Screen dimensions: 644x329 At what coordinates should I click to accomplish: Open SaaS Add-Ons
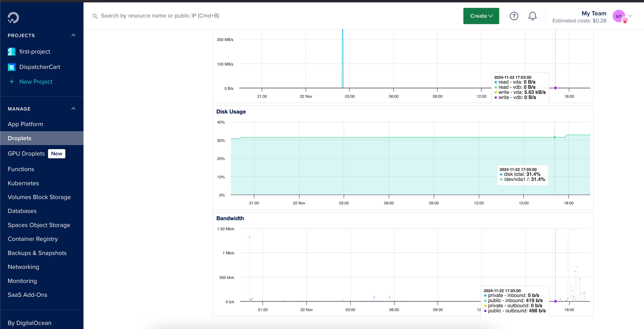point(28,295)
